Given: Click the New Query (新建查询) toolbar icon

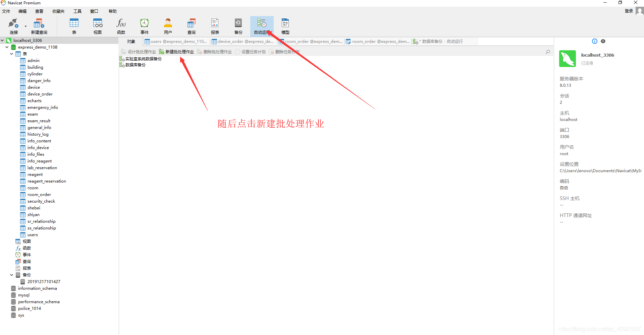Looking at the screenshot, I should pos(39,26).
